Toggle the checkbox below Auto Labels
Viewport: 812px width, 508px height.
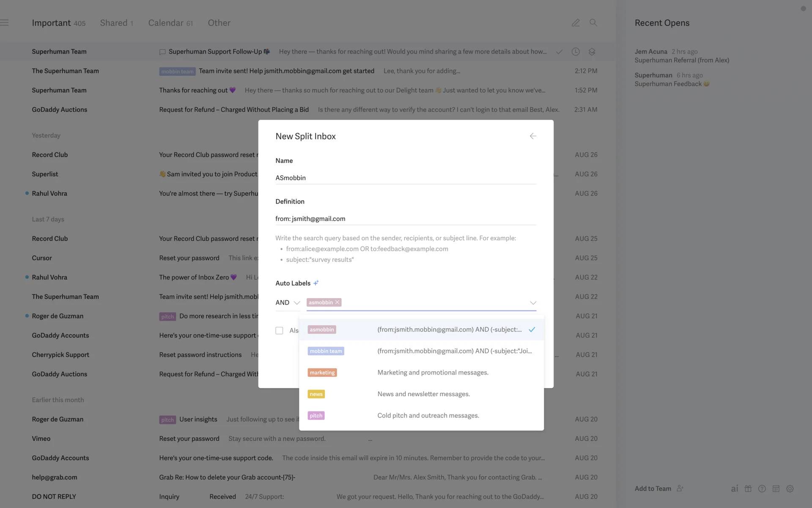(x=279, y=331)
